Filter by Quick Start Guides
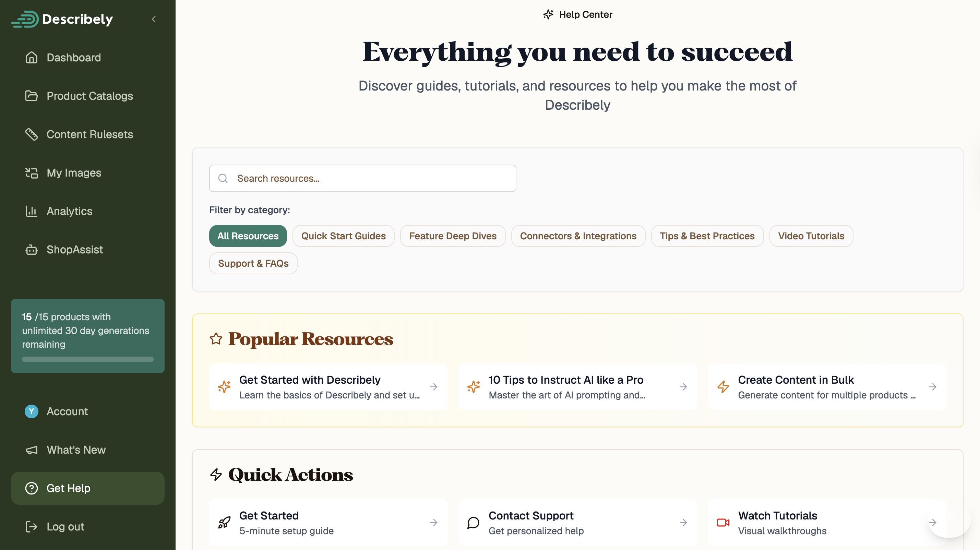The image size is (980, 550). click(343, 236)
